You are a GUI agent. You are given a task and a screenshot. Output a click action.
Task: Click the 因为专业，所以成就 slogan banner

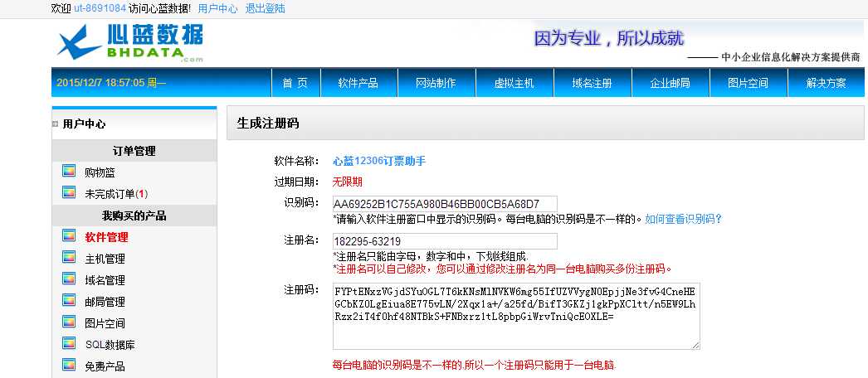pyautogui.click(x=609, y=38)
